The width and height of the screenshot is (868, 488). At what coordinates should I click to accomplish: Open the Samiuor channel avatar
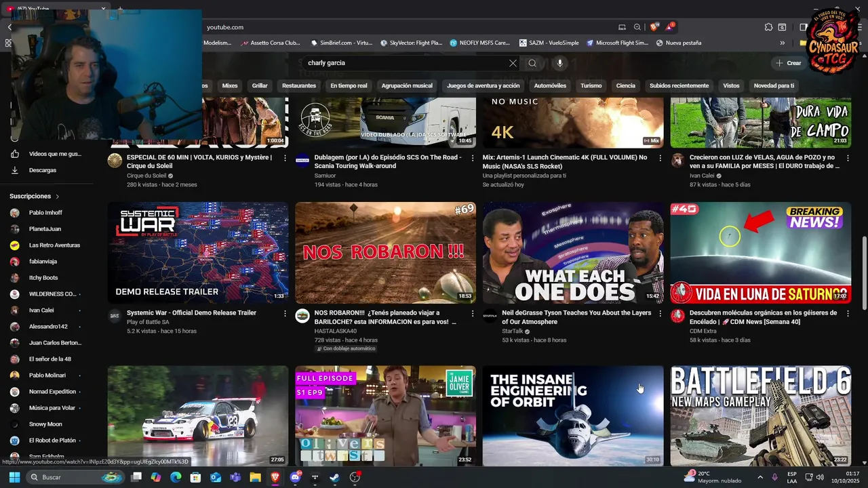302,160
